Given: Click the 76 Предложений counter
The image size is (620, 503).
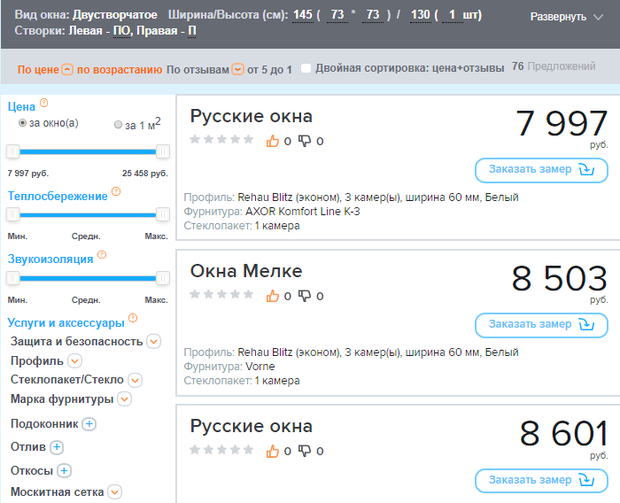Looking at the screenshot, I should 554,66.
